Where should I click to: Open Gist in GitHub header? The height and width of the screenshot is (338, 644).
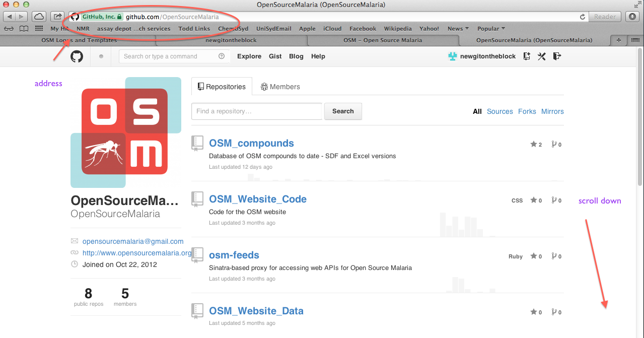(275, 56)
